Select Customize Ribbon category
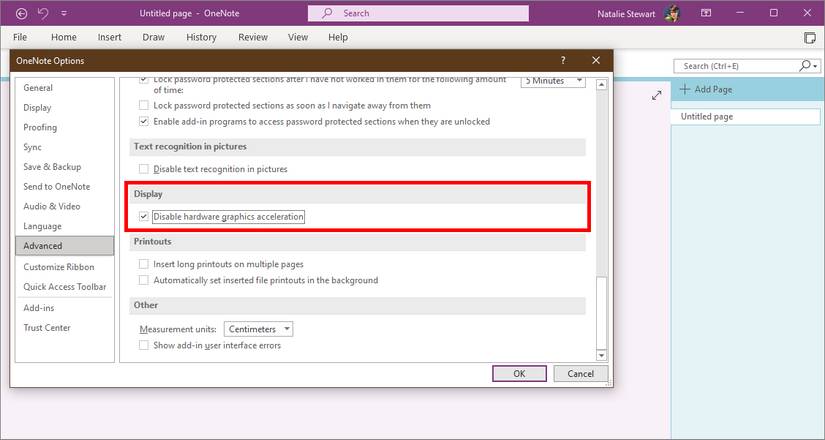This screenshot has height=440, width=825. coord(64,267)
